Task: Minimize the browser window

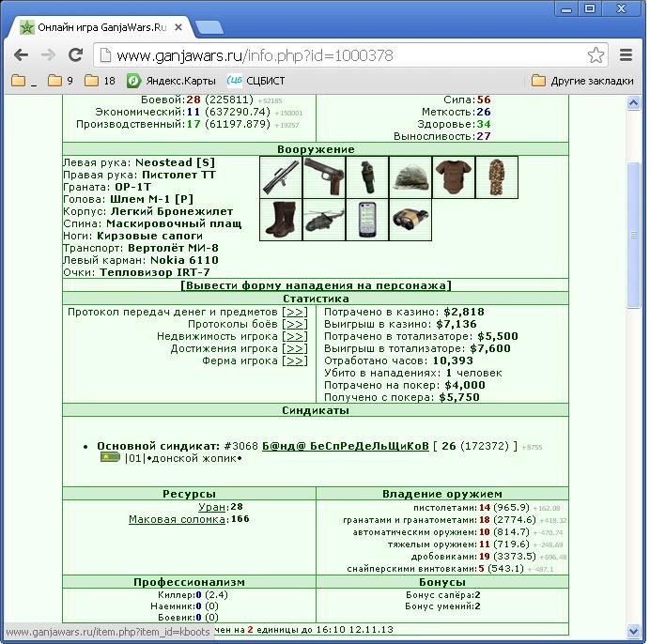Action: pos(565,9)
